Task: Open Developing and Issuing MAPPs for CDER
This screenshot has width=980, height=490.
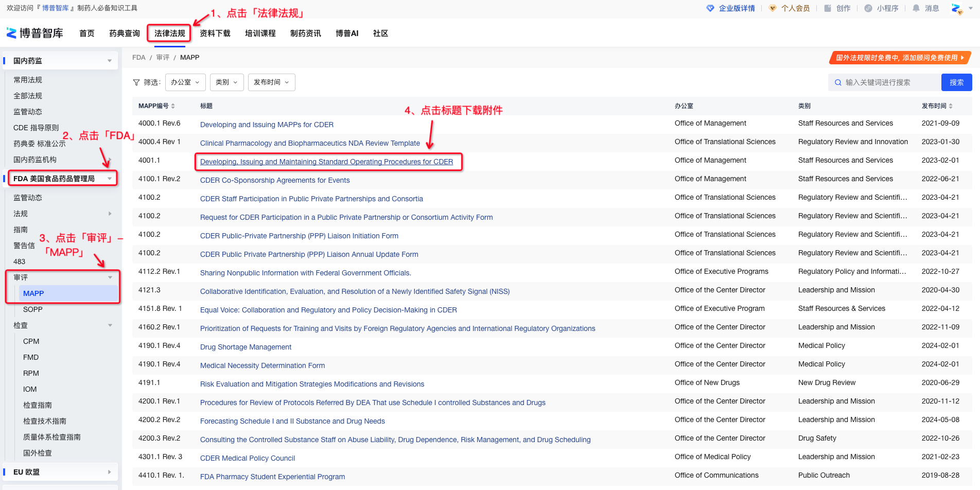Action: (x=267, y=125)
